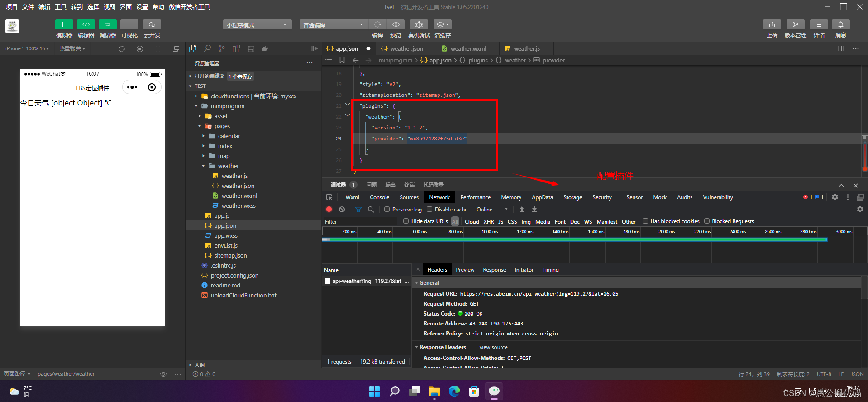This screenshot has width=868, height=402.
Task: Open Microsoft Edge from the taskbar
Action: [454, 391]
